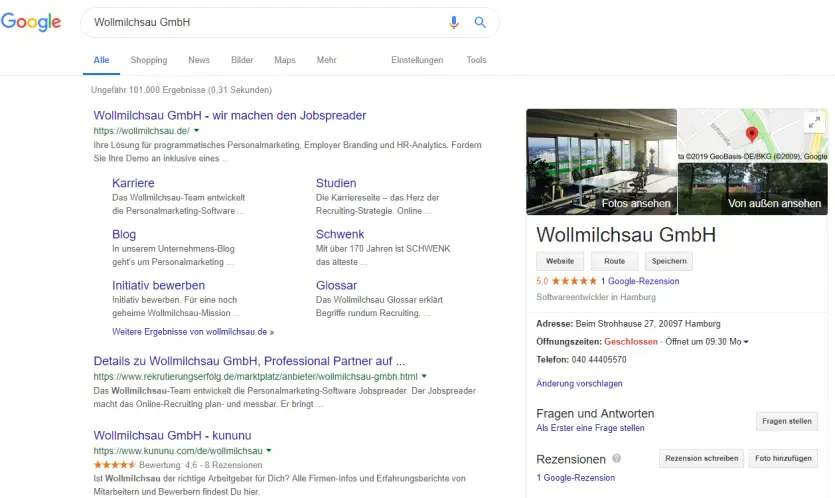Click the Speichern button
The image size is (835, 498).
tap(669, 261)
